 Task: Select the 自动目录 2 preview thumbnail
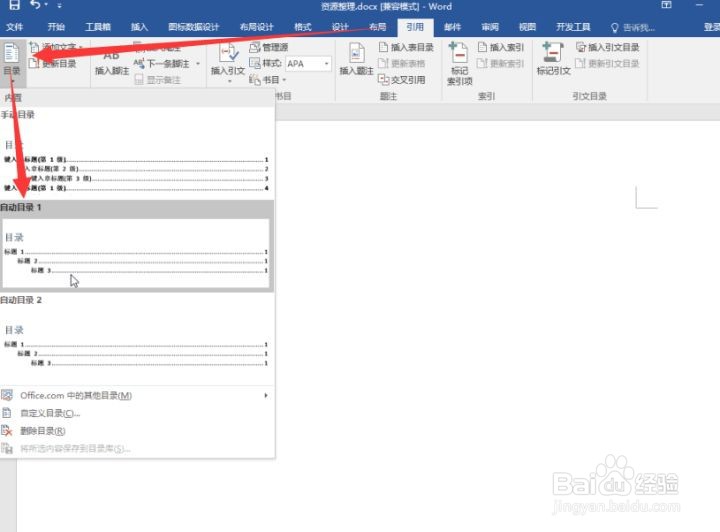(x=136, y=346)
